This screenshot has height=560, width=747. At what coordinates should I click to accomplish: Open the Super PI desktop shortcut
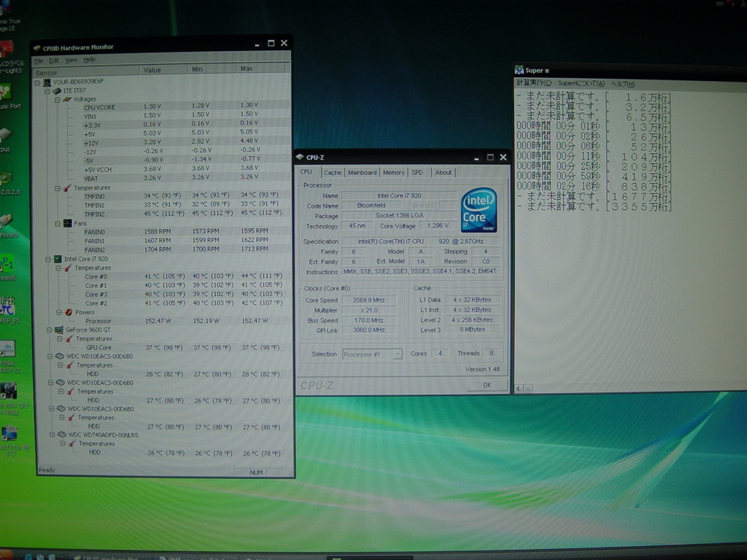coord(7,306)
